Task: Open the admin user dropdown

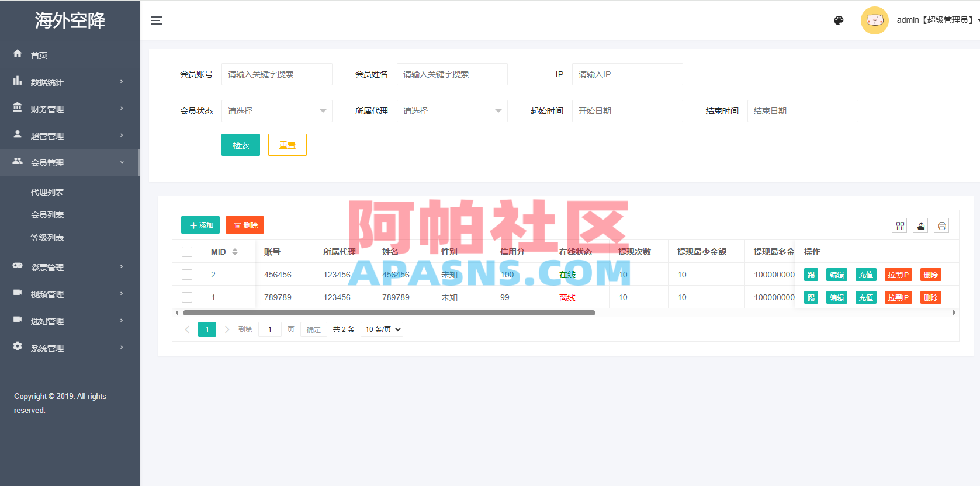Action: coord(937,20)
